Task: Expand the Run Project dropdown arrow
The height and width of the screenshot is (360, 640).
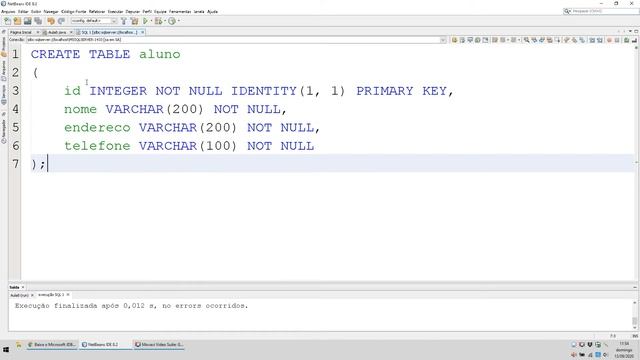Action: click(x=151, y=21)
